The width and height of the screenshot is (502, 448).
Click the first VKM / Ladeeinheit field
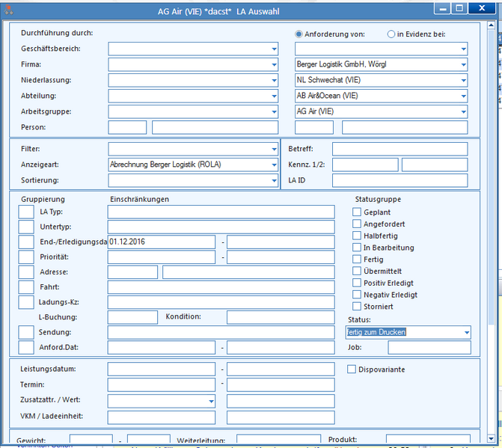pyautogui.click(x=162, y=417)
